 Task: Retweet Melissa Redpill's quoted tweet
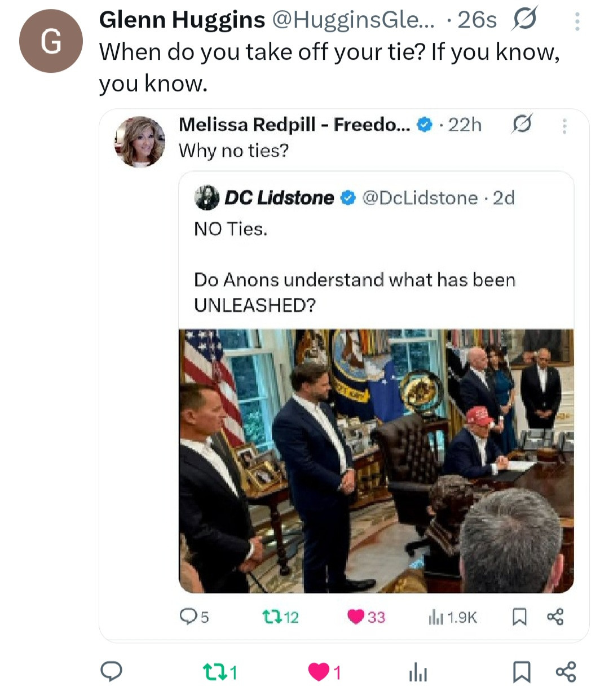point(271,617)
